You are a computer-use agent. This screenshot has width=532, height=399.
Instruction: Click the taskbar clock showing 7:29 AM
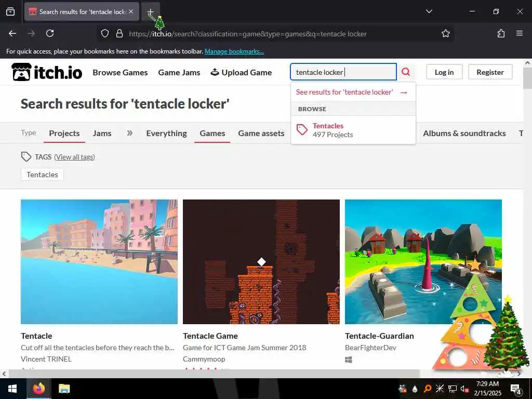pos(487,389)
